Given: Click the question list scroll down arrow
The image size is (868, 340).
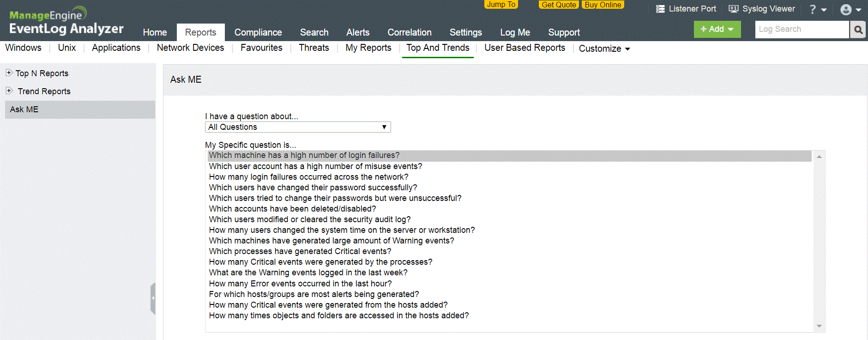Looking at the screenshot, I should [x=819, y=326].
